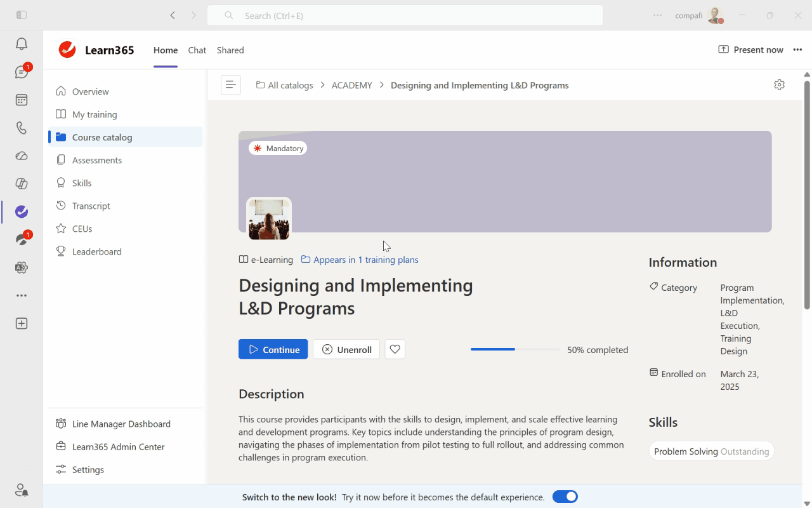Open the course page settings gear
This screenshot has width=812, height=508.
[x=779, y=84]
